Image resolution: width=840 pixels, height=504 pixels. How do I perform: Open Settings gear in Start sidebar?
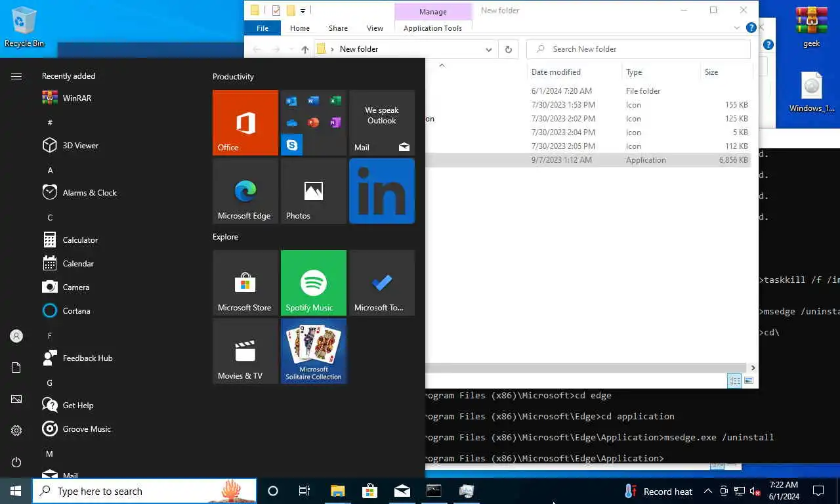tap(16, 431)
